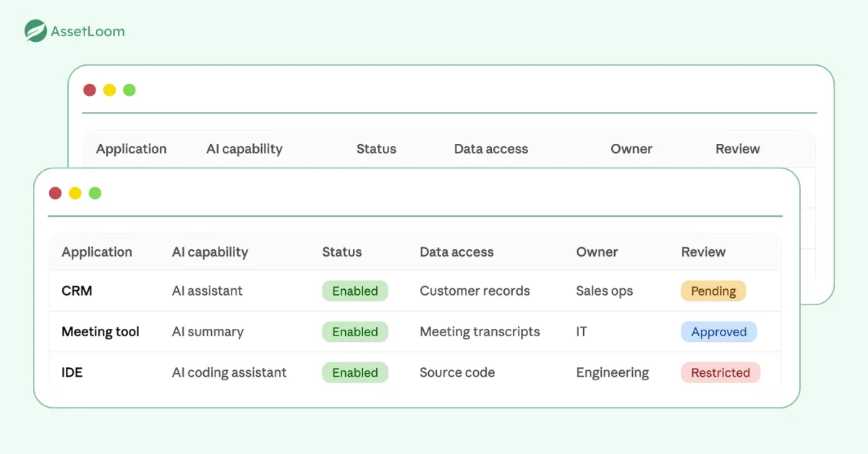Viewport: 868px width, 454px height.
Task: Click green maximize dot in back window
Action: point(129,90)
